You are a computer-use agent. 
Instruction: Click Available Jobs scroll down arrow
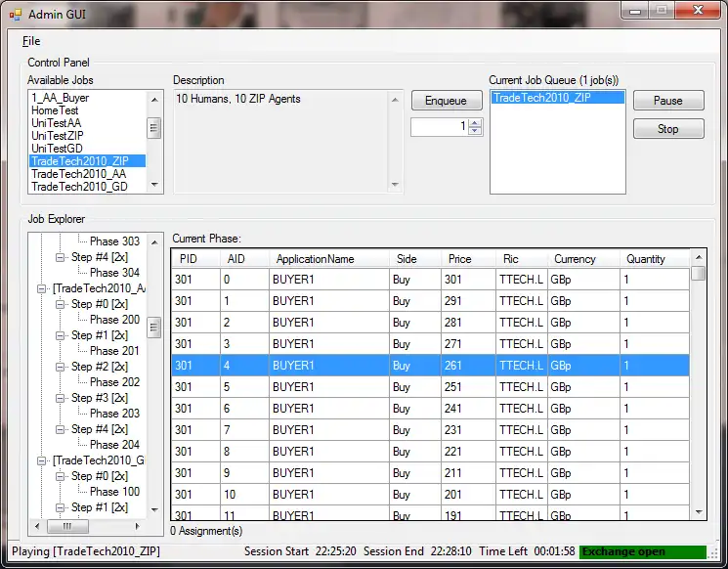154,185
